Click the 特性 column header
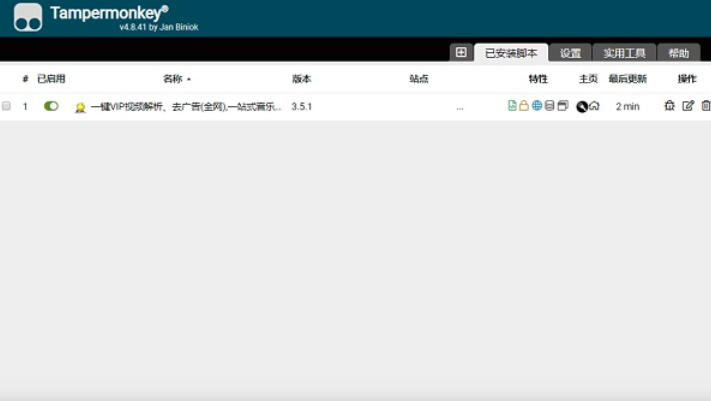Image resolution: width=711 pixels, height=401 pixels. point(538,79)
